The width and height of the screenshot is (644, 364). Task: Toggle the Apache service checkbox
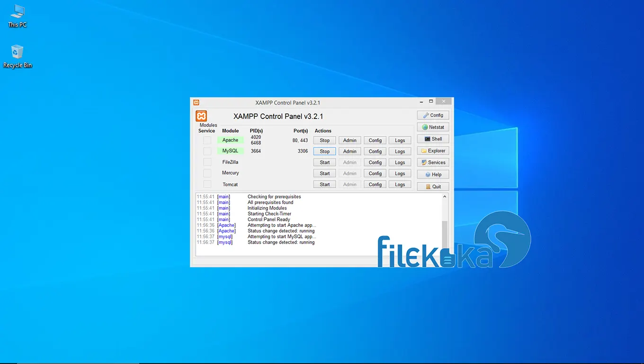207,140
